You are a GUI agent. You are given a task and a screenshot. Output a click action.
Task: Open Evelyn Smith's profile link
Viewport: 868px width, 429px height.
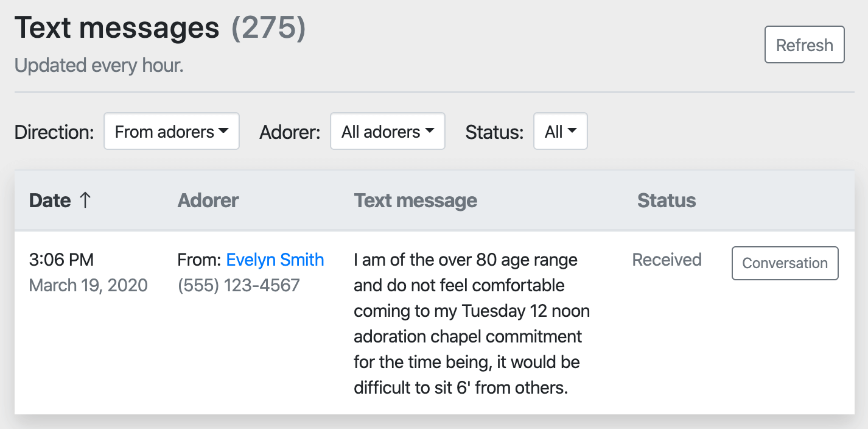coord(275,260)
